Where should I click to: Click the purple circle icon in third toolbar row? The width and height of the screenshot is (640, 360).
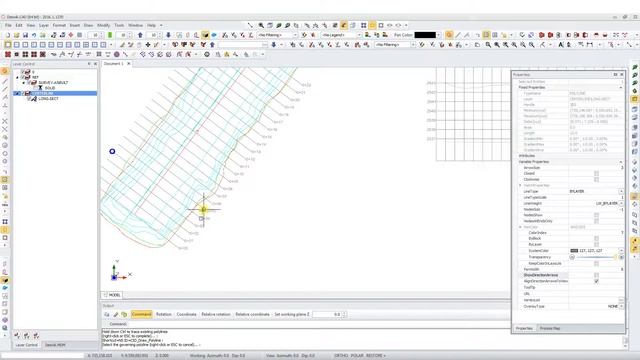[117, 54]
